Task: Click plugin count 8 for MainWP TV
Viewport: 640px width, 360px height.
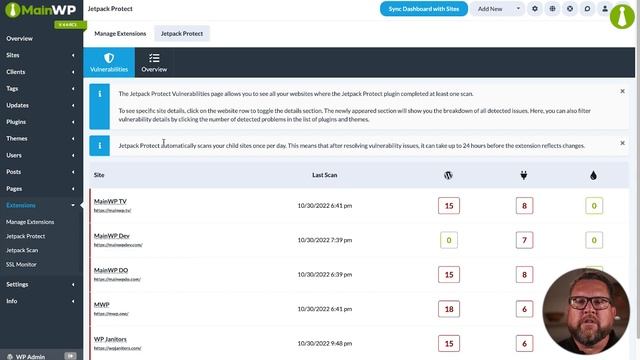Action: [524, 206]
